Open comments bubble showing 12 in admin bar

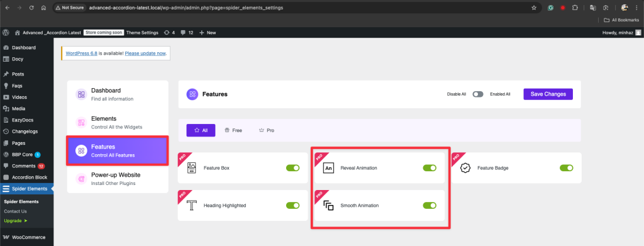pyautogui.click(x=187, y=33)
